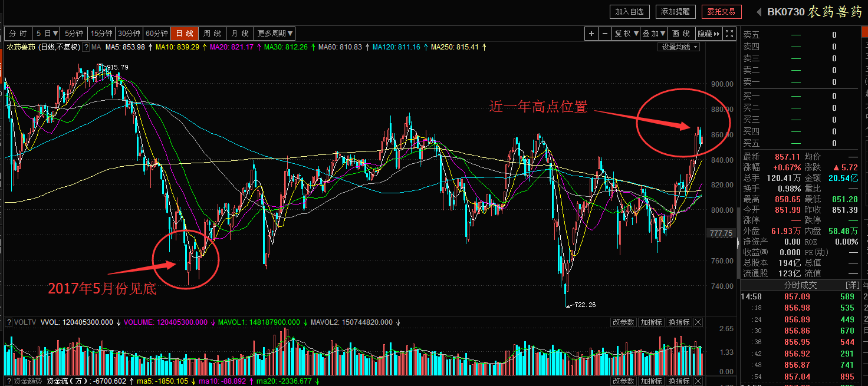
Task: Click the 买一 order book row
Action: coord(800,95)
